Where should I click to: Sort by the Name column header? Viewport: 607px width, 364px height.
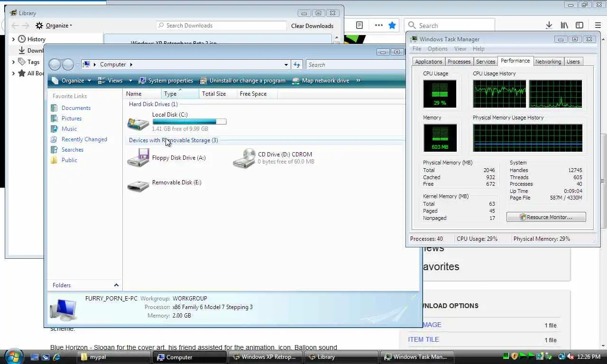pyautogui.click(x=142, y=94)
